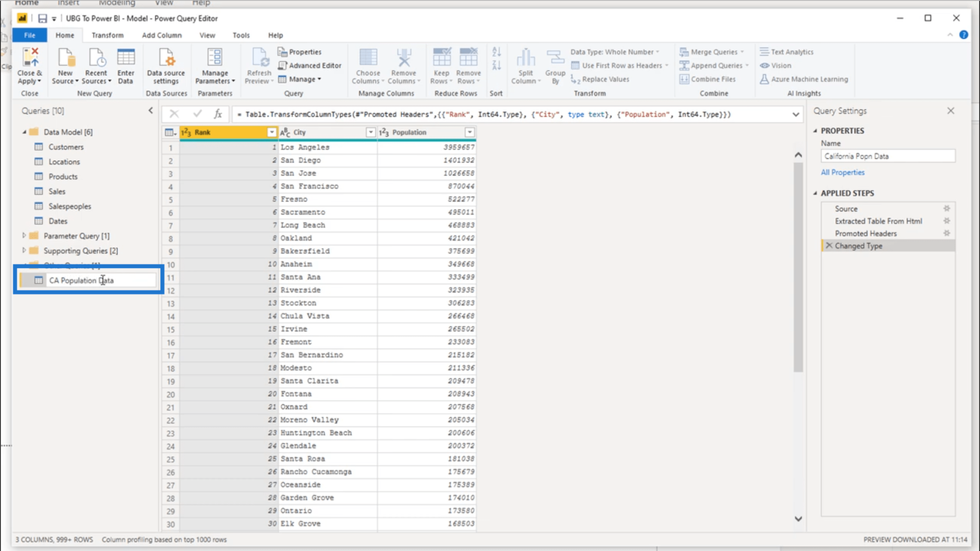This screenshot has width=980, height=551.
Task: Click the formula bar fx icon
Action: click(218, 114)
